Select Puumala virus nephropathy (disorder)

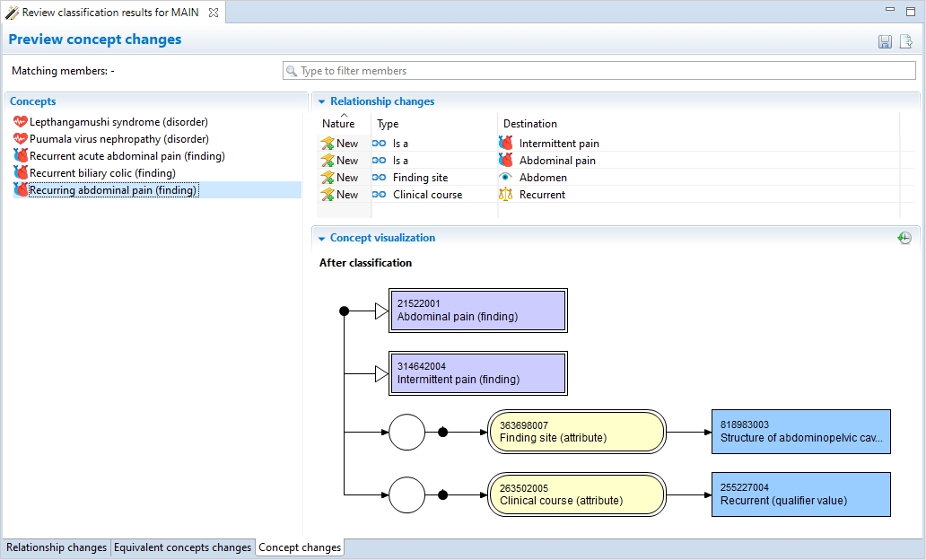pos(118,139)
